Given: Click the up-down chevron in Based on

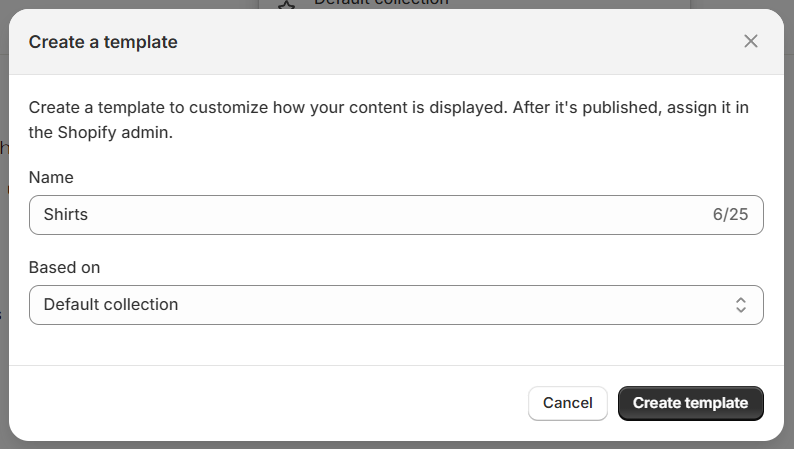Looking at the screenshot, I should pyautogui.click(x=741, y=305).
